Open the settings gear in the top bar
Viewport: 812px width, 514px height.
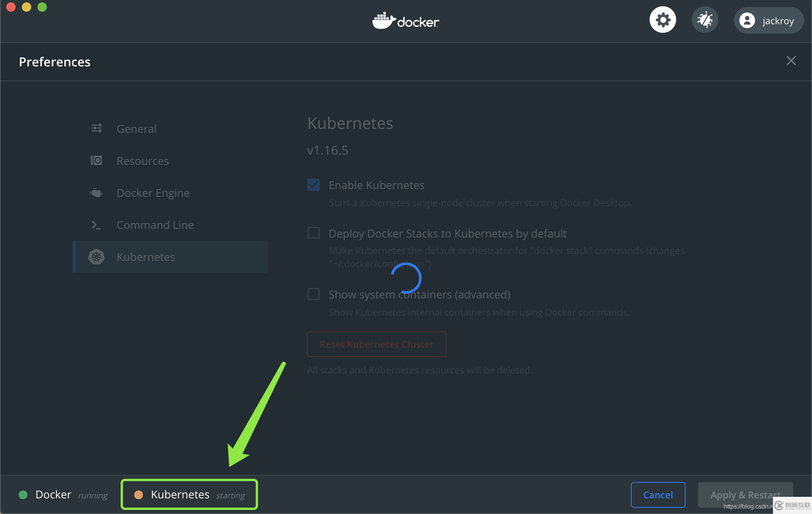coord(662,19)
